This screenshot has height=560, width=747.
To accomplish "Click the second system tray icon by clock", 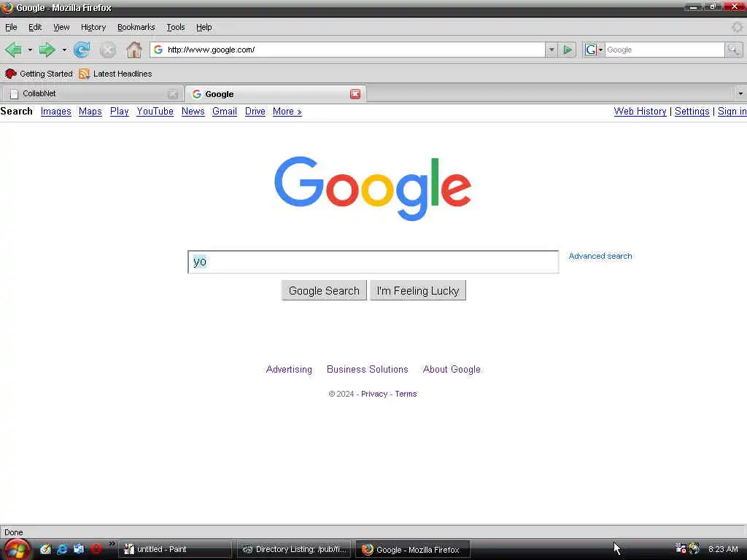I will [x=694, y=548].
